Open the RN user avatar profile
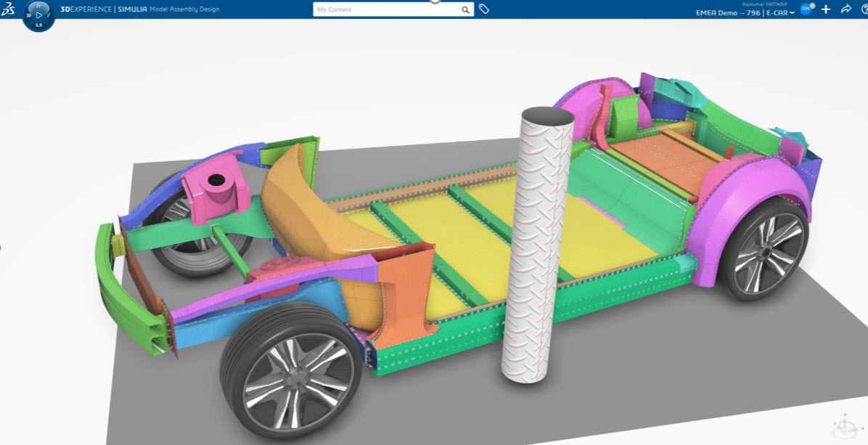Viewport: 868px width, 445px height. click(806, 9)
